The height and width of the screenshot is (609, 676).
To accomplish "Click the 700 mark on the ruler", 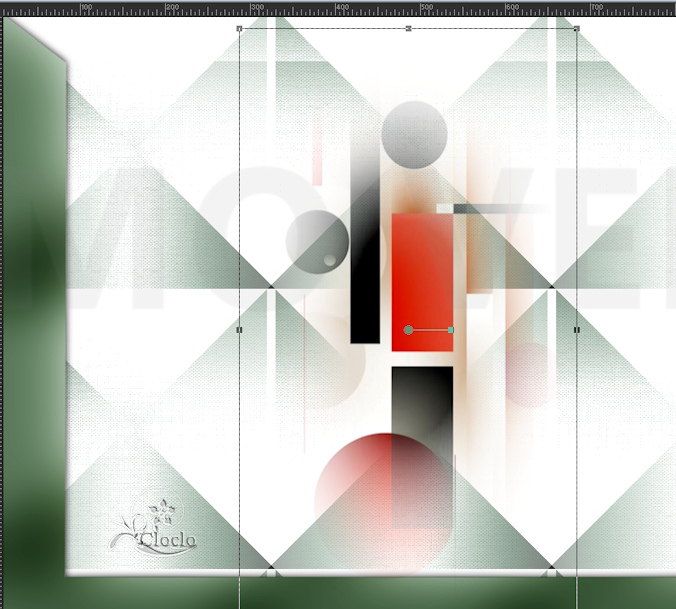I will click(x=596, y=8).
